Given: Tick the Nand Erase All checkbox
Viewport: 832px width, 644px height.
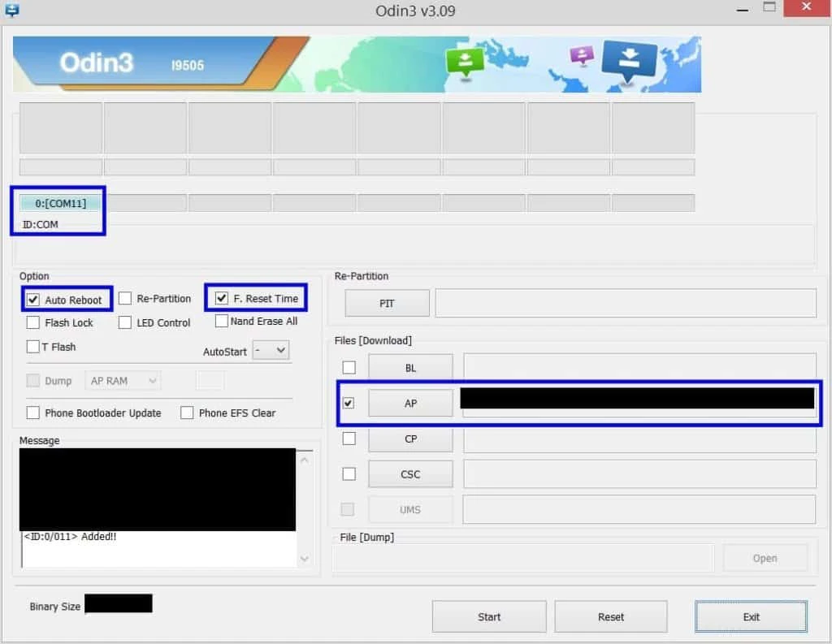Looking at the screenshot, I should point(222,321).
